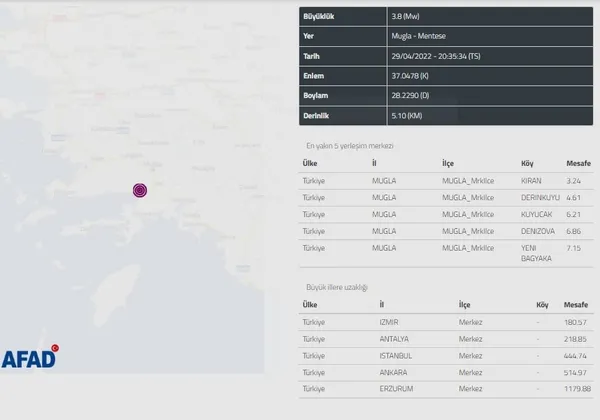Click the ERZURUM province cell
Screen dimensions: 600x420
396,389
